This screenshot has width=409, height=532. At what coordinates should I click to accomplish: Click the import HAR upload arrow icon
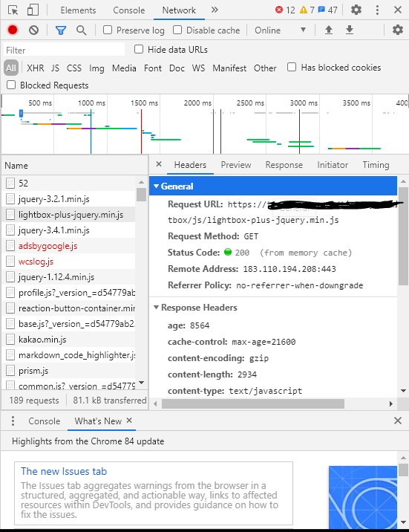[x=328, y=30]
